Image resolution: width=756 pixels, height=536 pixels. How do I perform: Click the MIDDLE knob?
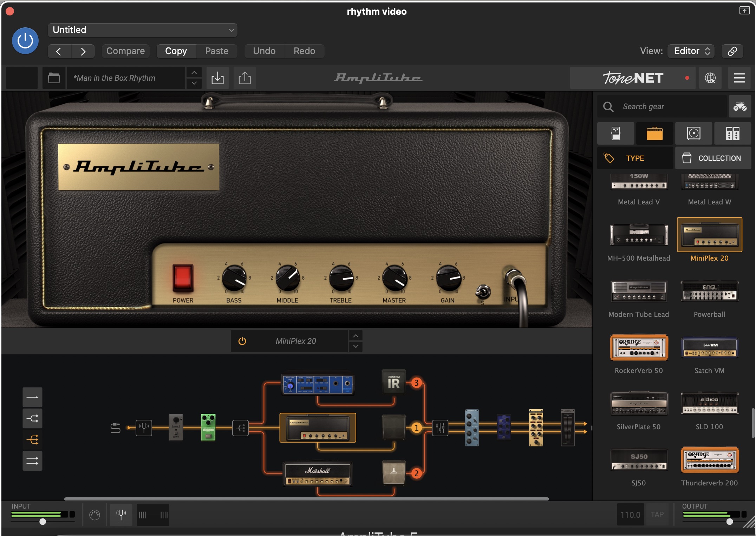pos(287,278)
